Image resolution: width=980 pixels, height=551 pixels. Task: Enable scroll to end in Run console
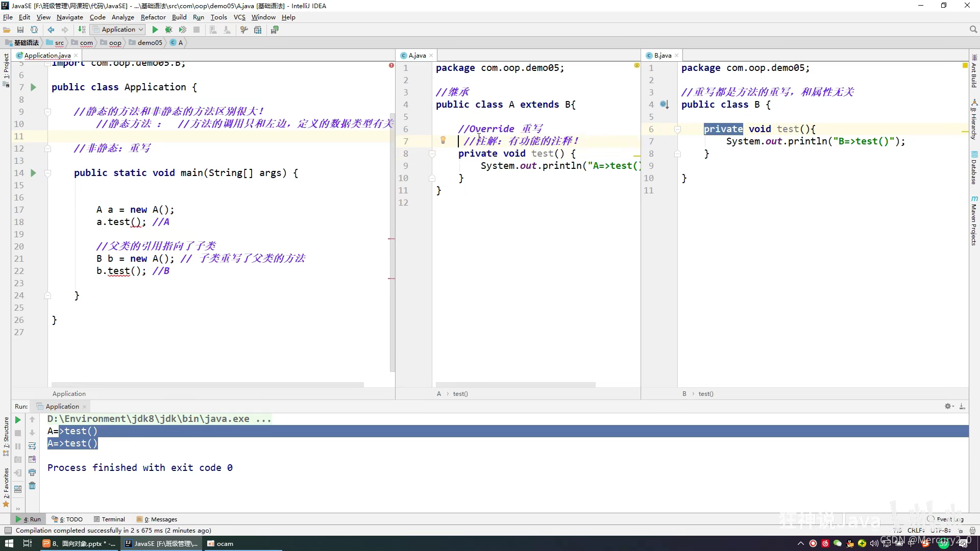pos(32,459)
